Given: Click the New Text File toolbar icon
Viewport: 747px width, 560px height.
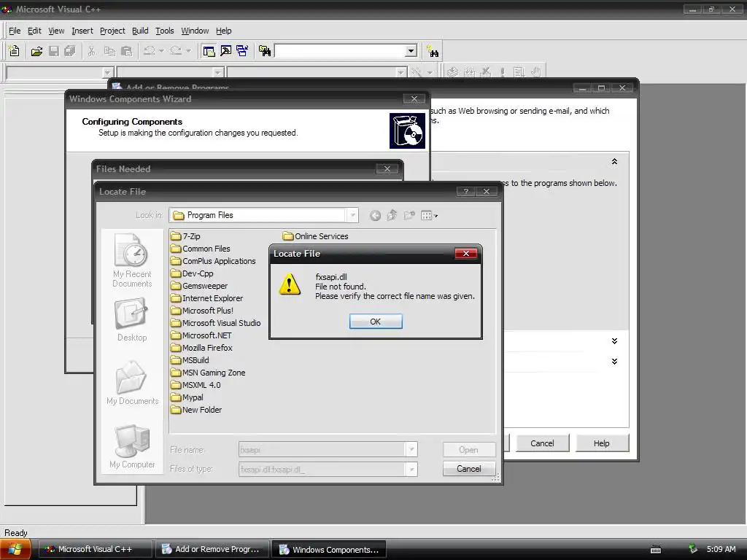Looking at the screenshot, I should point(15,51).
